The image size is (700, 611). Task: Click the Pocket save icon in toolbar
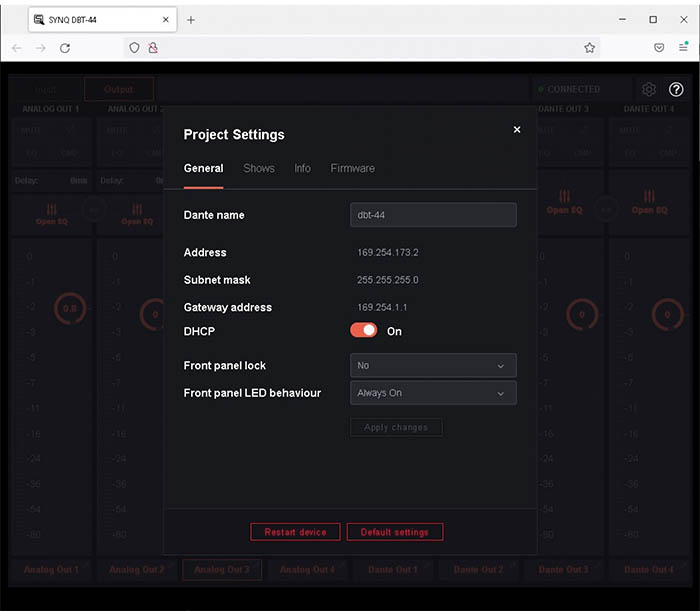coord(659,48)
